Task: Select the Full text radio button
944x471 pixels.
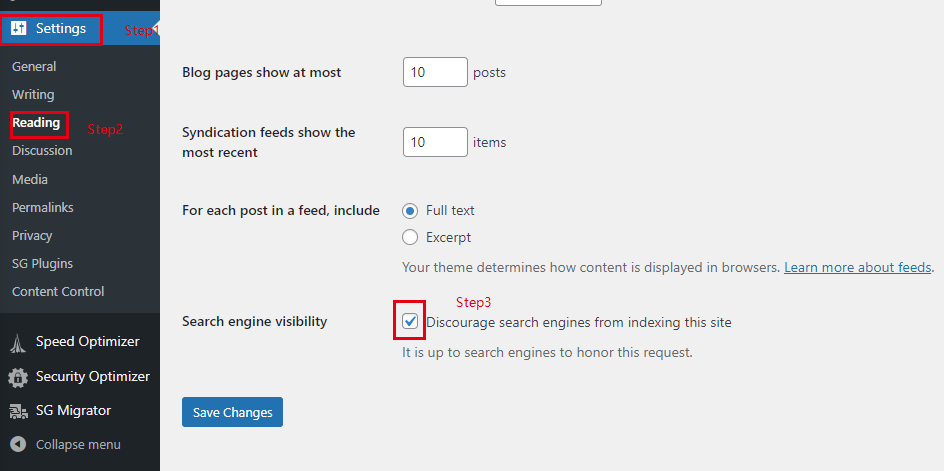Action: (410, 211)
